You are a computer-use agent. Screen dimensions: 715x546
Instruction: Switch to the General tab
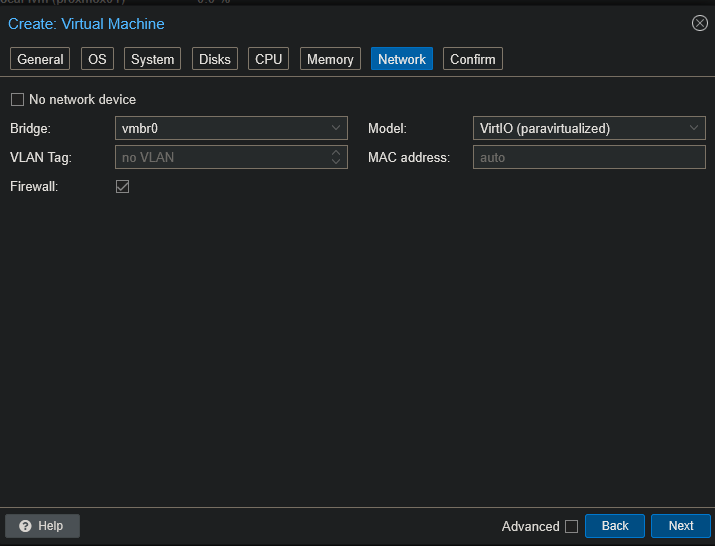[40, 59]
